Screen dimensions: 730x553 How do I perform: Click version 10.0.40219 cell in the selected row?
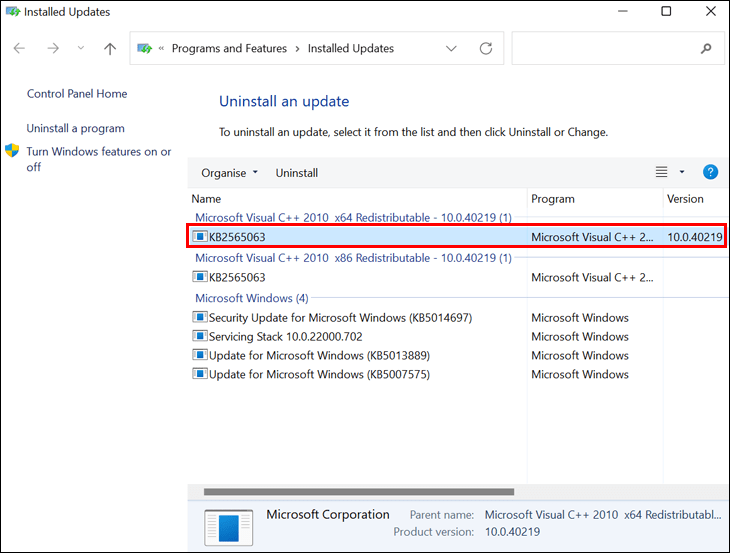point(695,237)
